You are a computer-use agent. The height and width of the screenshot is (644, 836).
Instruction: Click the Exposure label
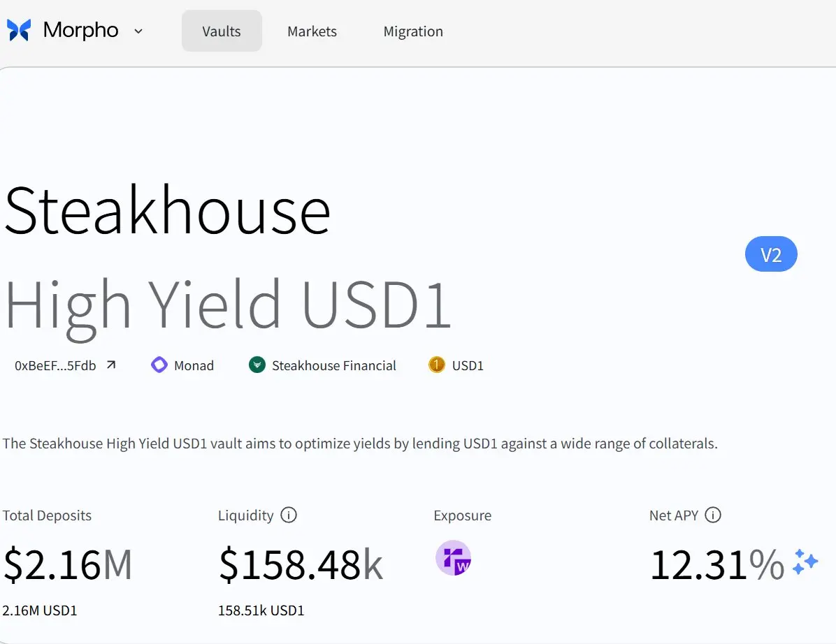[x=462, y=515]
